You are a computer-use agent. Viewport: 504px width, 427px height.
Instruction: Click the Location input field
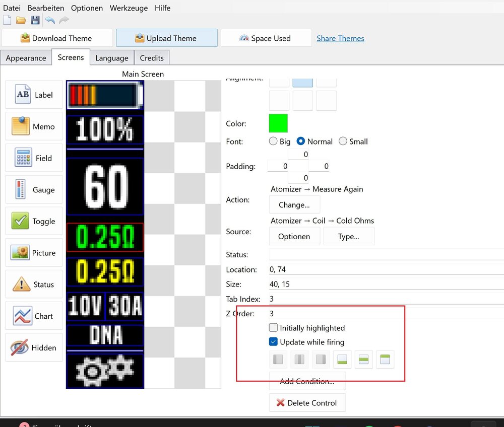click(353, 269)
